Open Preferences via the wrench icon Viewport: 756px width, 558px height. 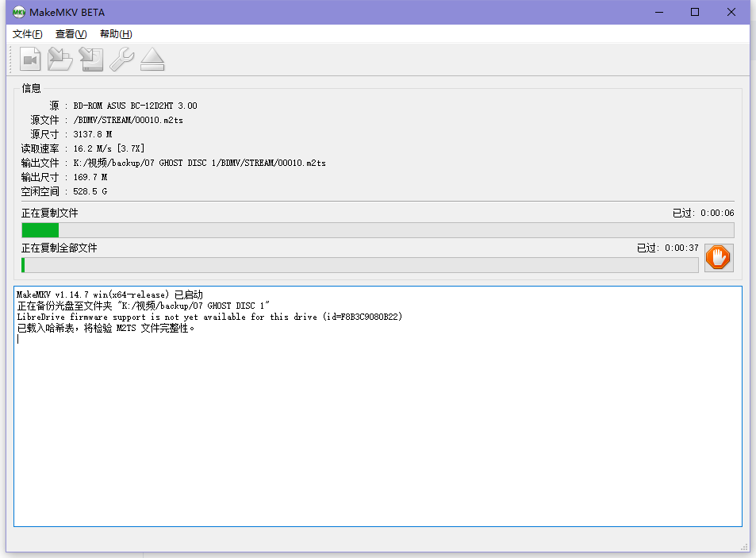(x=121, y=60)
